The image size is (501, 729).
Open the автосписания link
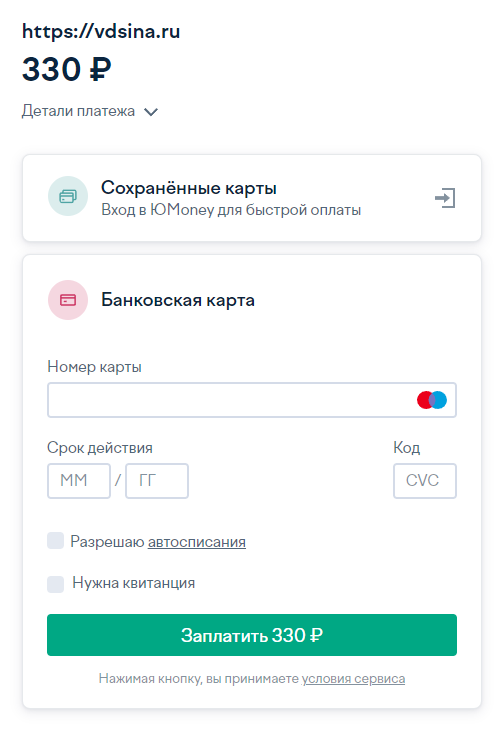(x=197, y=542)
